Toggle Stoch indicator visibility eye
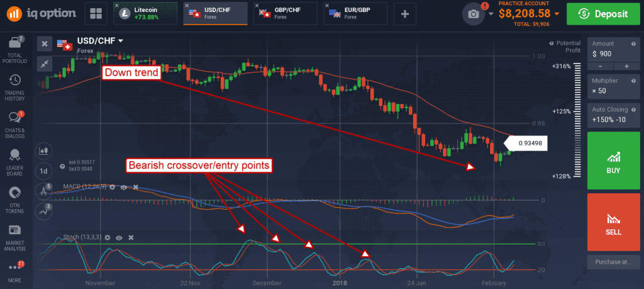This screenshot has width=644, height=289. pos(119,237)
